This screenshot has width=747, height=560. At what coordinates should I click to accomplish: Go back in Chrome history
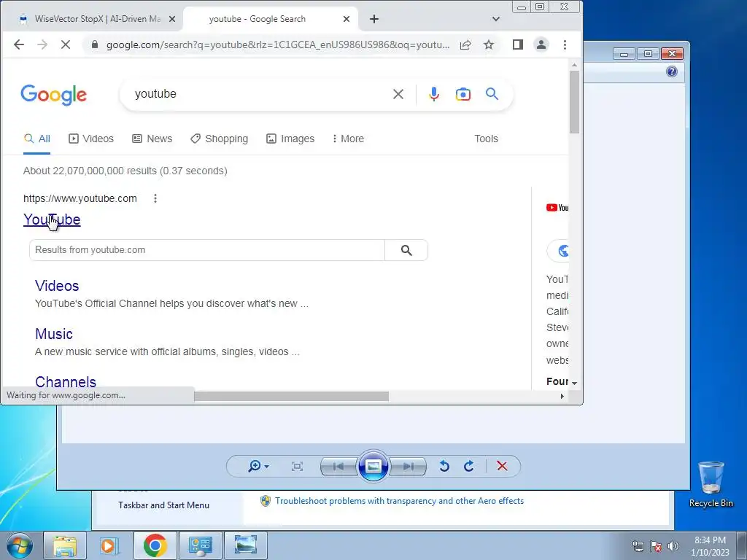(18, 44)
